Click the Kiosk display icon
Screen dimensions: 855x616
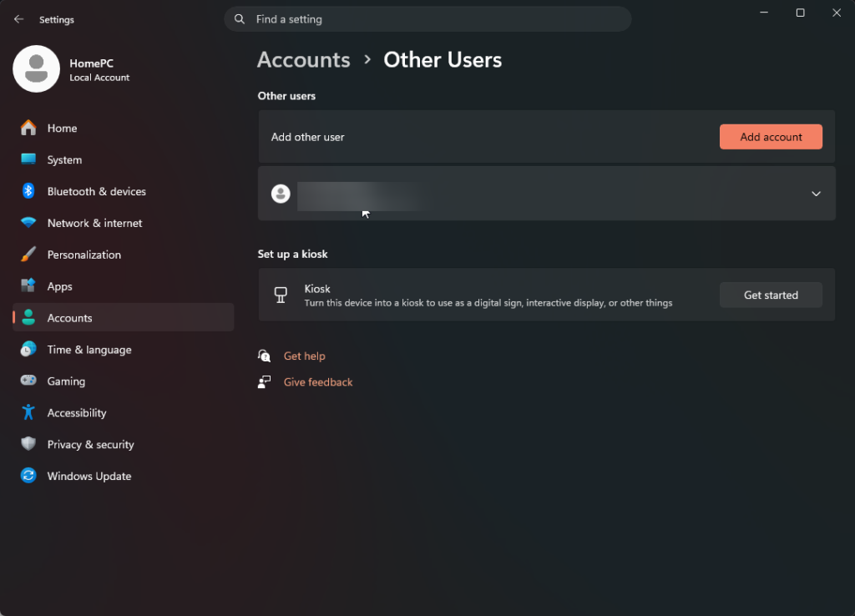(281, 295)
